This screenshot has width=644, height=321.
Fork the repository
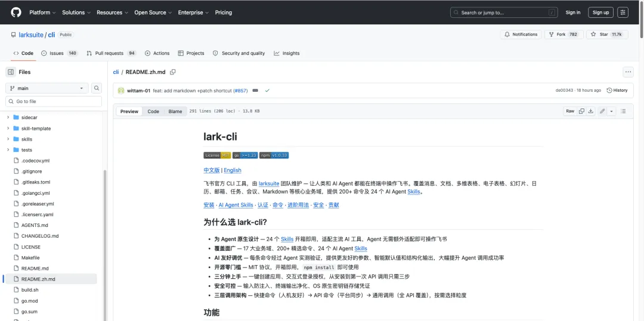tap(564, 35)
